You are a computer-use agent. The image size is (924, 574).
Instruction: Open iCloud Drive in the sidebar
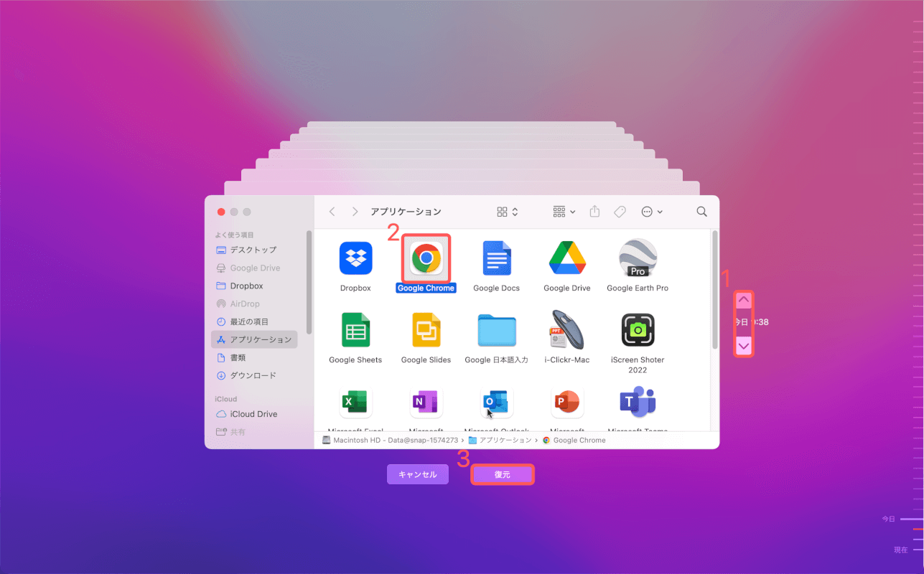(x=254, y=414)
